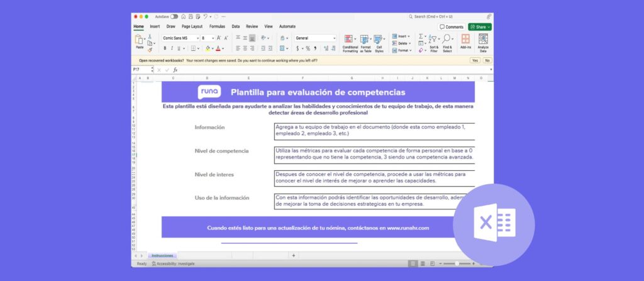Click Accessibility: Investigate in status bar
This screenshot has height=281, width=644.
[173, 264]
